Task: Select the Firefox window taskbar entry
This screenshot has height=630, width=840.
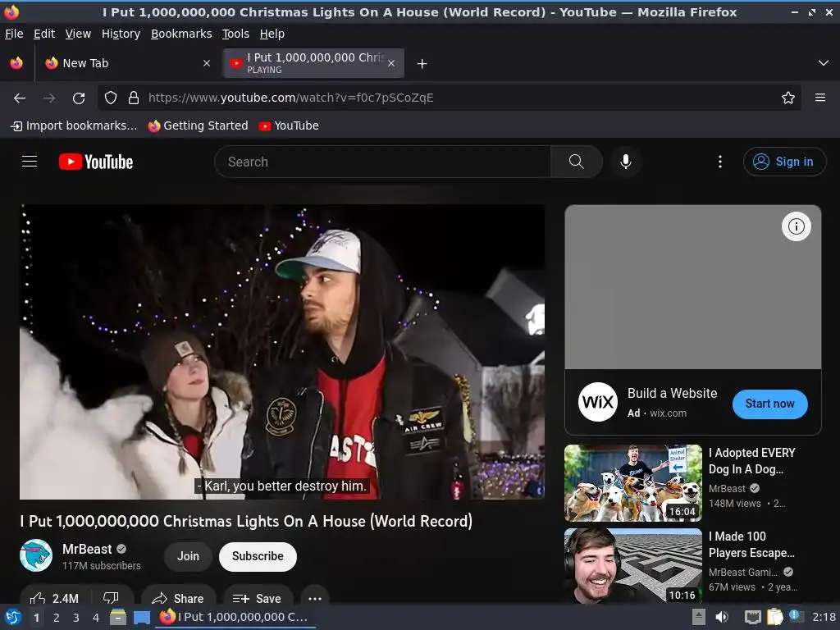Action: (236, 617)
